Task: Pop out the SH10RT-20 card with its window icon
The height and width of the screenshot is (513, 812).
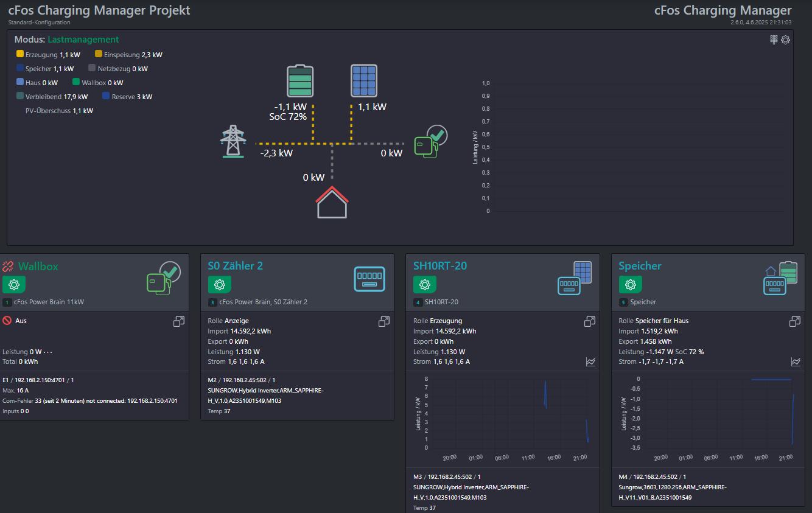Action: tap(590, 321)
